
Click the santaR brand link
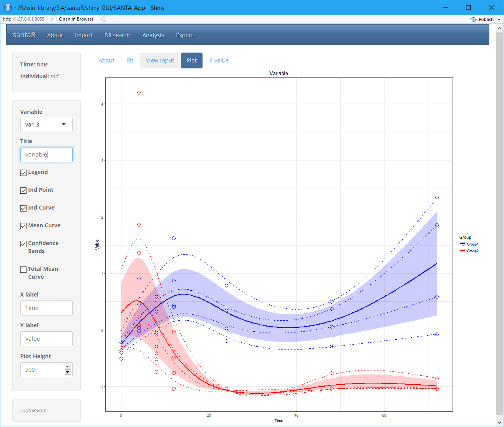[x=24, y=35]
